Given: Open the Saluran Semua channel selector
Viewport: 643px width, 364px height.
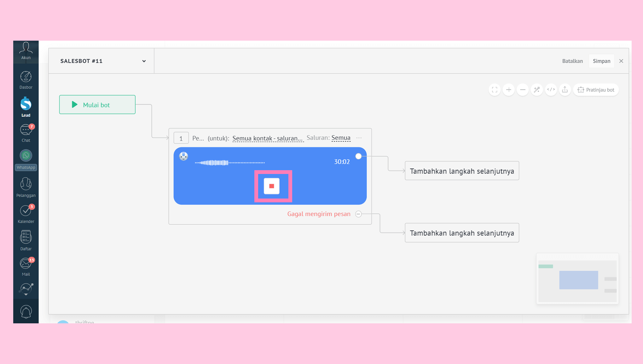Looking at the screenshot, I should [x=341, y=138].
